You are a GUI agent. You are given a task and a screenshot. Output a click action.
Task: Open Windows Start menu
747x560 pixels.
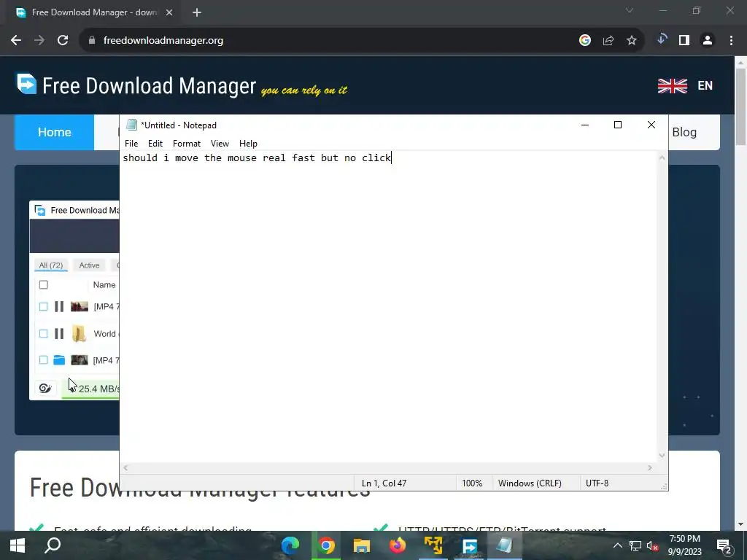pos(18,545)
